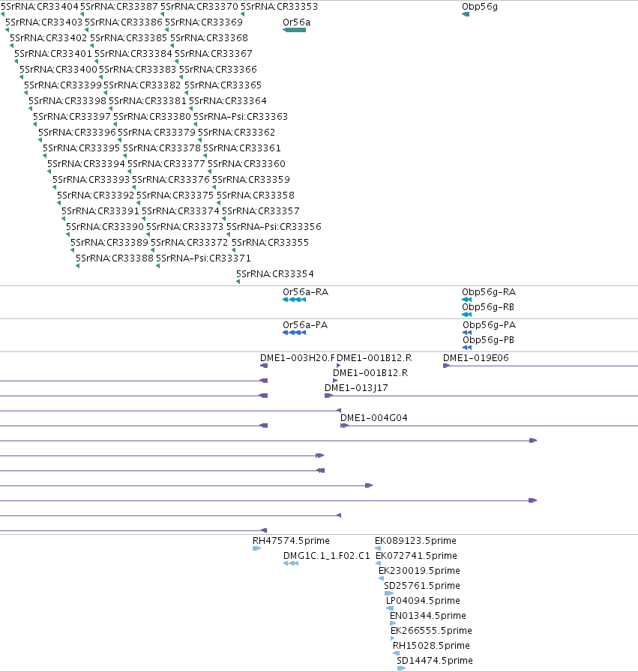Viewport: 638px width, 672px height.
Task: Open the 5SrRNA:CR33387 gene label
Action: click(x=119, y=7)
